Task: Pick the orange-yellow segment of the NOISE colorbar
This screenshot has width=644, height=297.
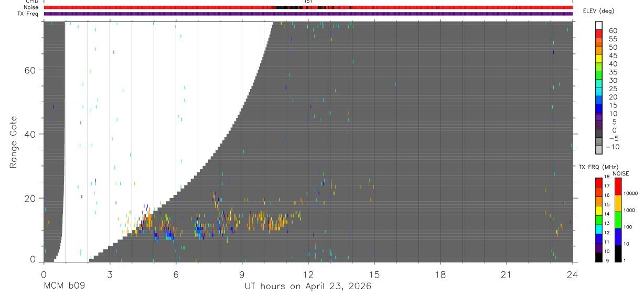Action: click(x=617, y=203)
